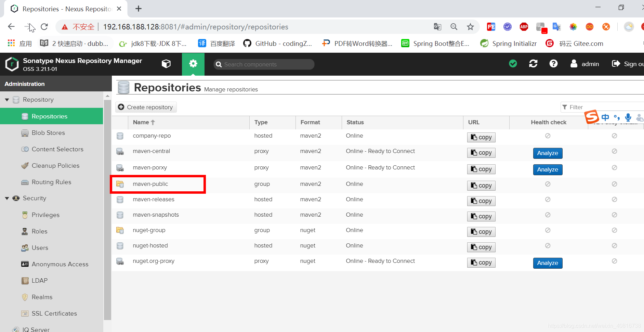The height and width of the screenshot is (332, 644).
Task: Copy URL of maven-public
Action: [x=481, y=186]
